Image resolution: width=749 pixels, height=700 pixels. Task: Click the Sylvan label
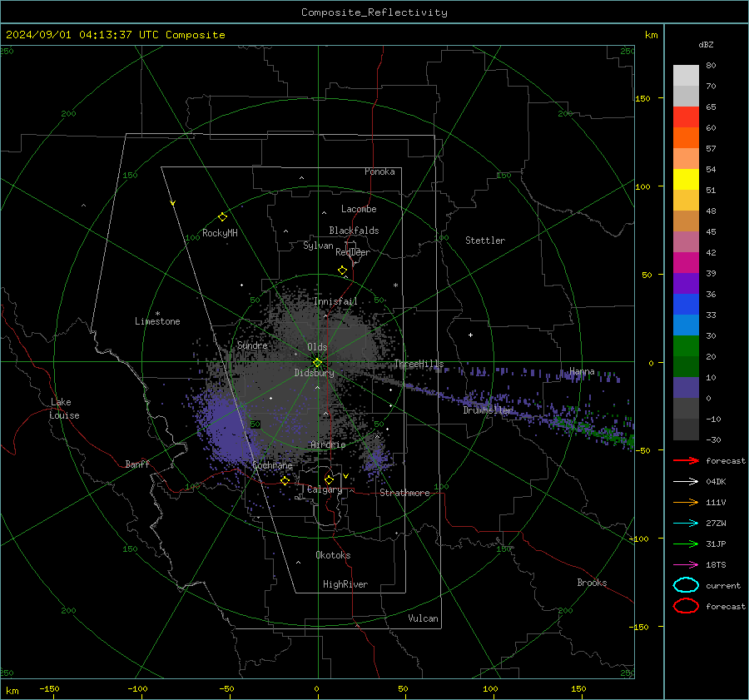point(318,245)
